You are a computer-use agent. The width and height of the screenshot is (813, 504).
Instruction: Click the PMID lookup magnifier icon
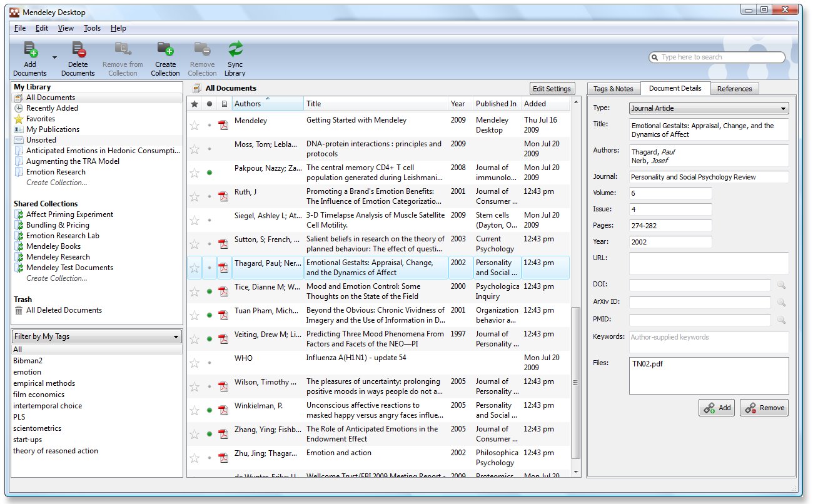tap(780, 320)
